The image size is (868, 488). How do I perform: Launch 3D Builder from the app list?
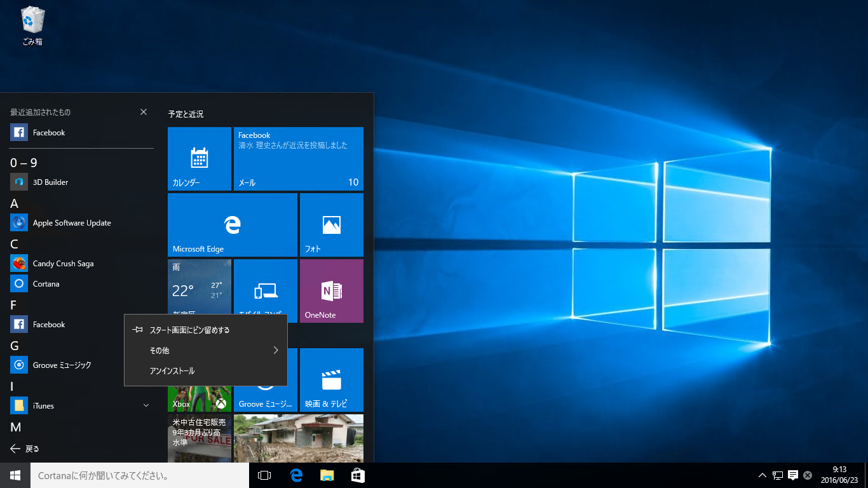click(82, 182)
